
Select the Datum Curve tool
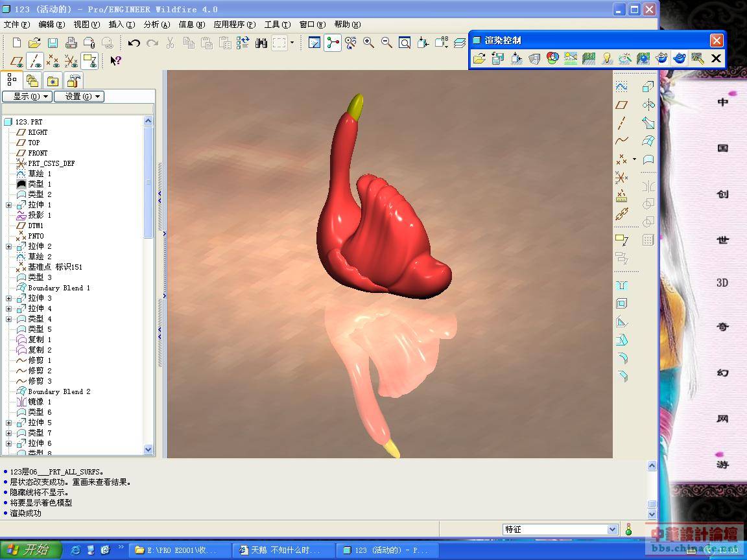click(621, 141)
